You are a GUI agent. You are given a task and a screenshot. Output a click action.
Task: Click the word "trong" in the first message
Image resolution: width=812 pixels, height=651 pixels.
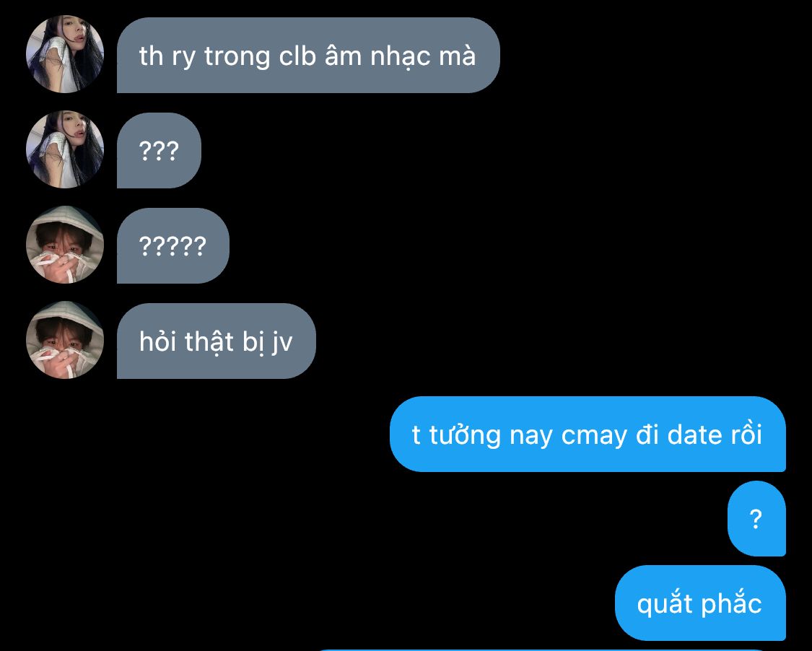click(x=237, y=57)
